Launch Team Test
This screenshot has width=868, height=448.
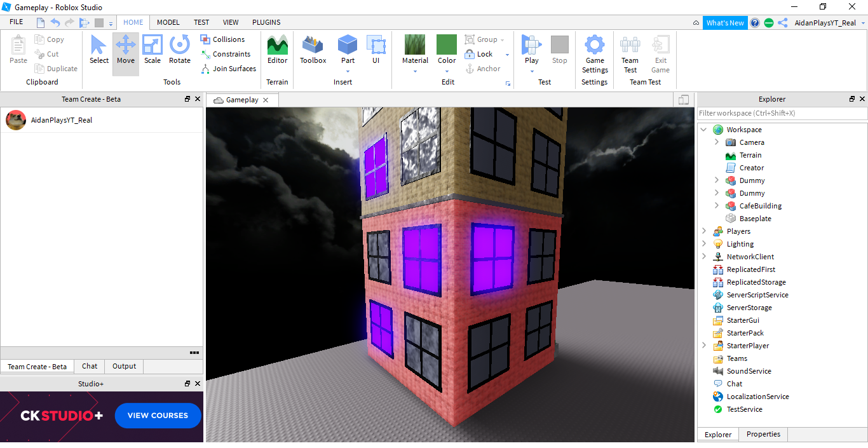point(630,54)
